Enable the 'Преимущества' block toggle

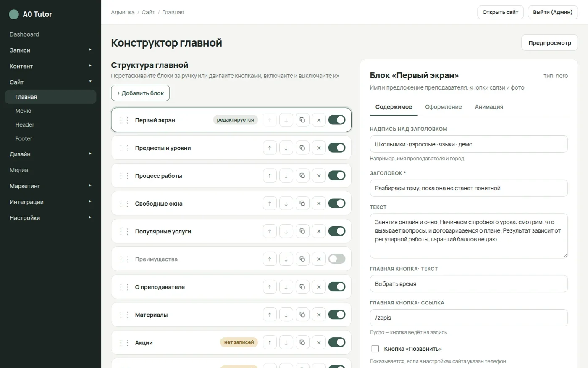click(x=337, y=259)
